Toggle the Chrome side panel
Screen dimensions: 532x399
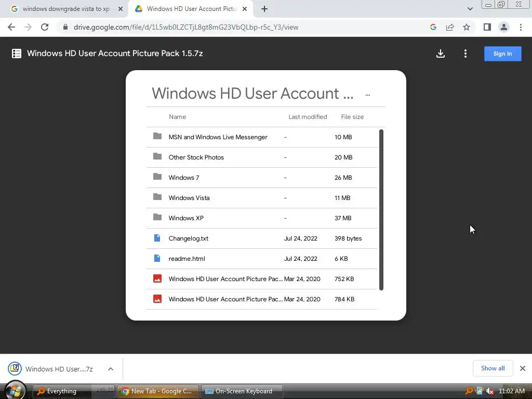tap(487, 27)
